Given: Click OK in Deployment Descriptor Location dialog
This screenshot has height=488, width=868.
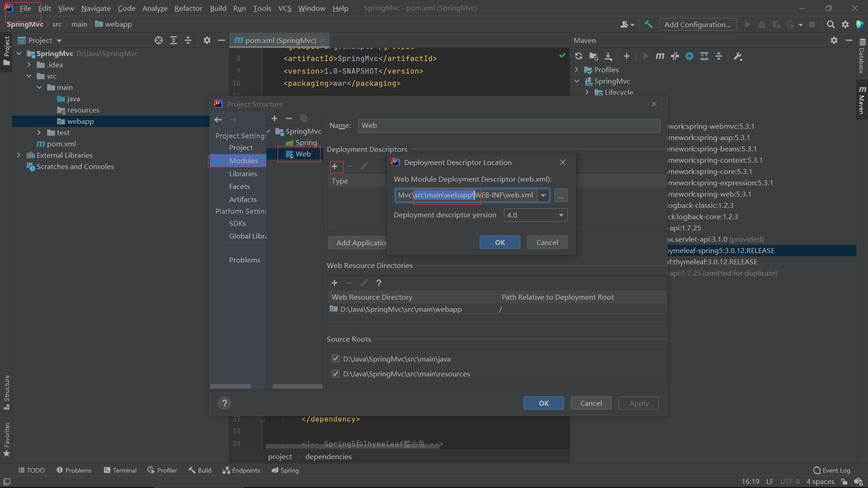Looking at the screenshot, I should pyautogui.click(x=500, y=242).
